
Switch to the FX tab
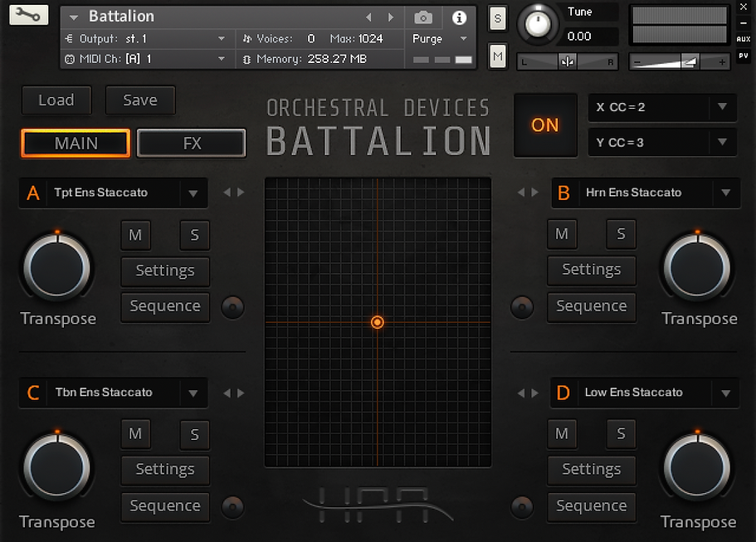point(192,144)
